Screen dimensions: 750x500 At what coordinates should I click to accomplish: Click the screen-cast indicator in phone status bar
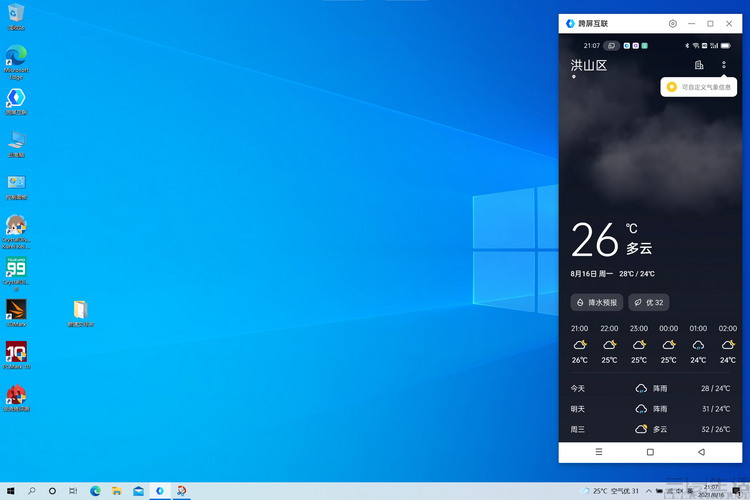[x=611, y=45]
